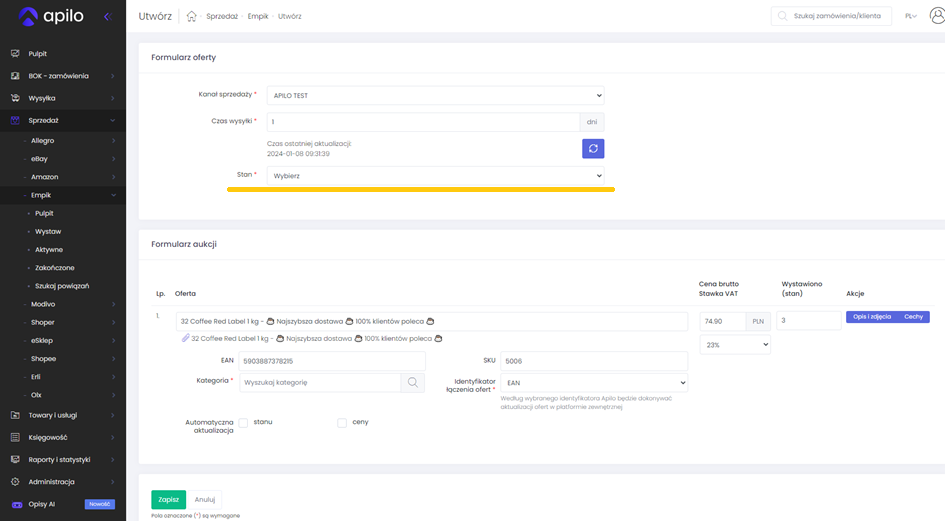Click the Opisy AI sidebar icon
945x521 pixels.
pyautogui.click(x=15, y=504)
